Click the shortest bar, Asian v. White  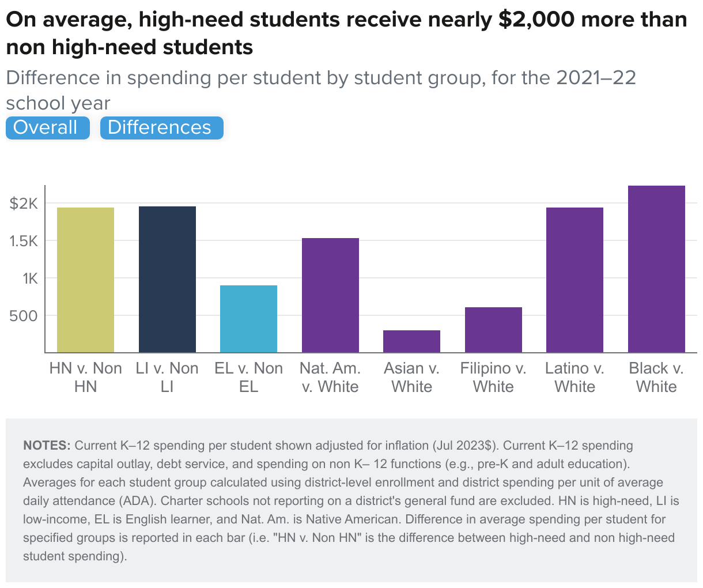point(412,340)
